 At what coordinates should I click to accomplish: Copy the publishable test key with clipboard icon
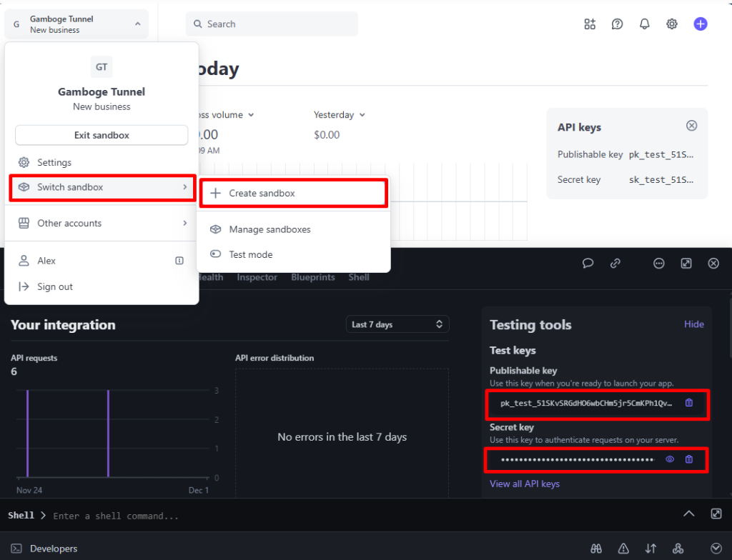[x=689, y=403]
